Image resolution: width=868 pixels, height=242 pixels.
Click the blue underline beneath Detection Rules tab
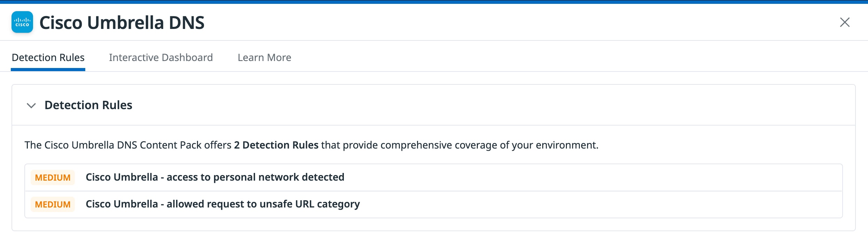click(48, 70)
